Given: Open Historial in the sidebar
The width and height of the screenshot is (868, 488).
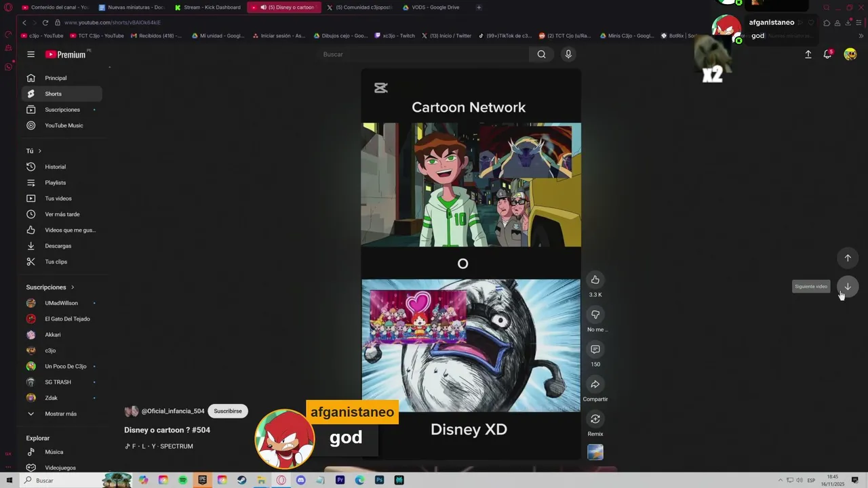Looking at the screenshot, I should (x=62, y=167).
